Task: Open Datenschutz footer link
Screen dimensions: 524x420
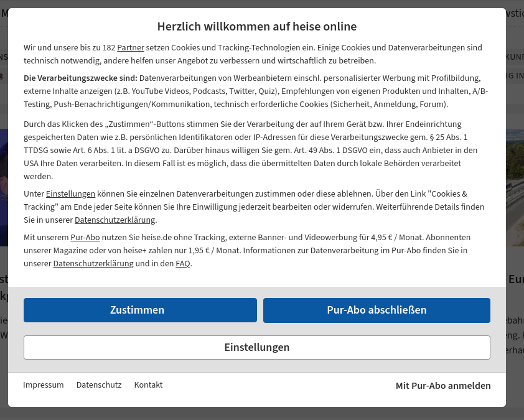Action: (x=99, y=385)
